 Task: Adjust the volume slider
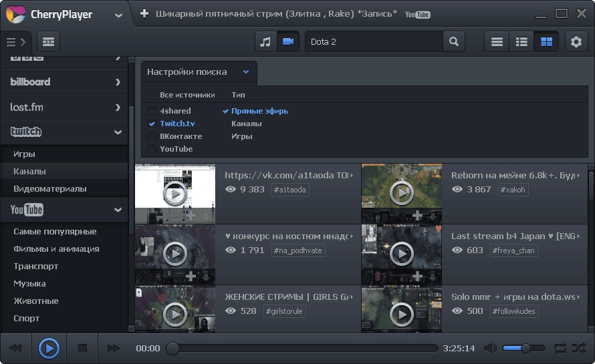(523, 348)
